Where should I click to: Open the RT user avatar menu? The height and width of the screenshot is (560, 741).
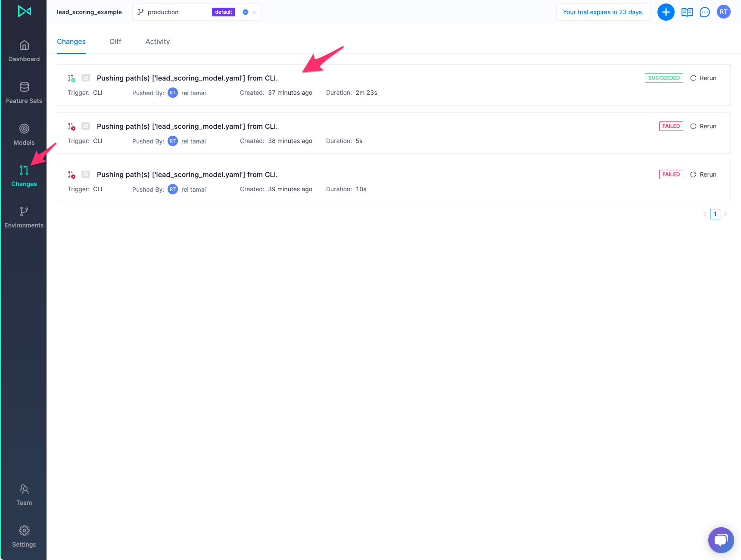(x=724, y=12)
